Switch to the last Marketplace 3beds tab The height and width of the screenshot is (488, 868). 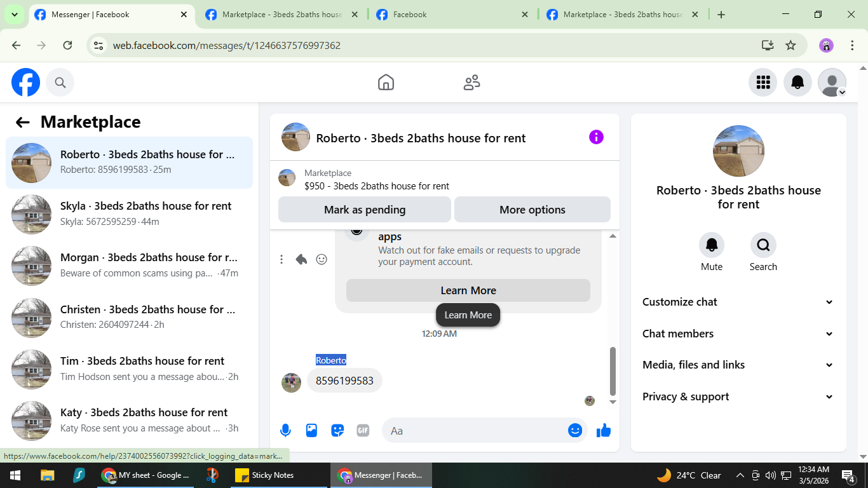coord(623,15)
